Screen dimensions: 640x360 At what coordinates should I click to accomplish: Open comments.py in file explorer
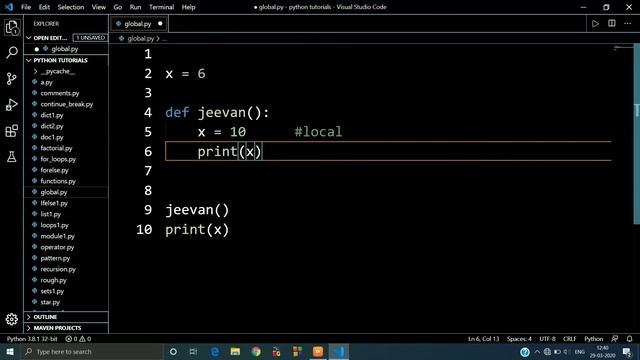point(60,93)
